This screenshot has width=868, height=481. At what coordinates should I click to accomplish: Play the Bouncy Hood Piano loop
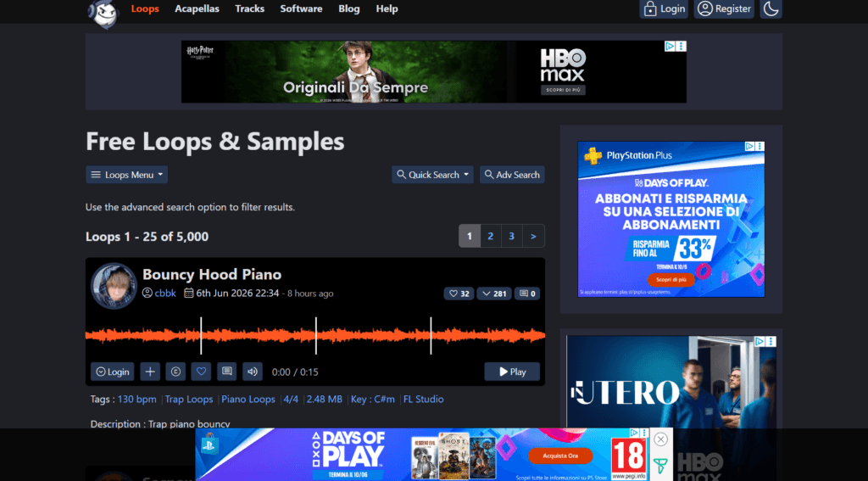[512, 372]
